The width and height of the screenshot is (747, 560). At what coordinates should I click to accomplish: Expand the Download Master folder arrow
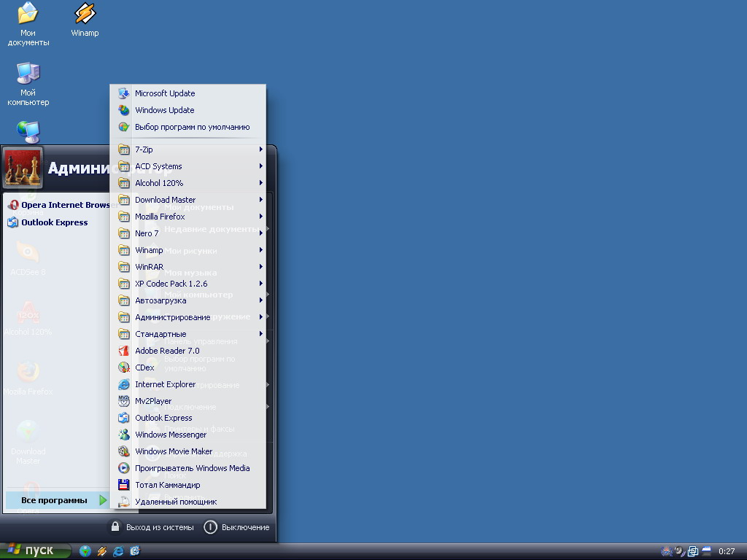pos(261,200)
